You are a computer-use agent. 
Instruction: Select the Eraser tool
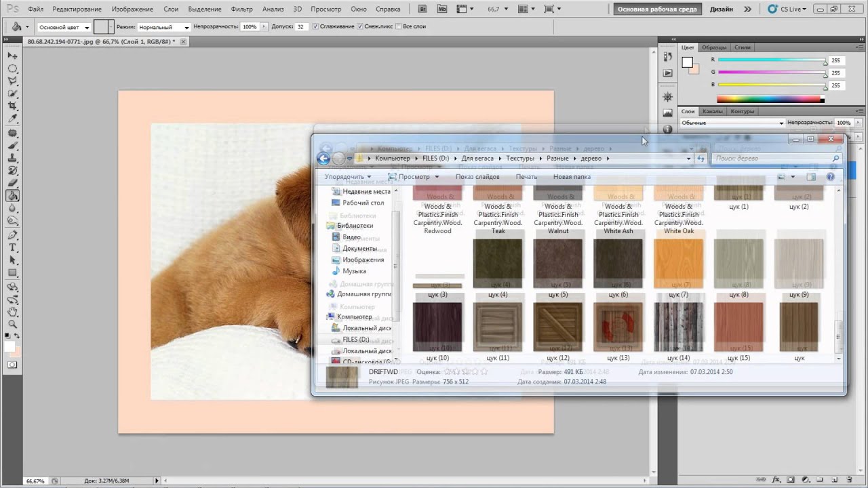12,183
